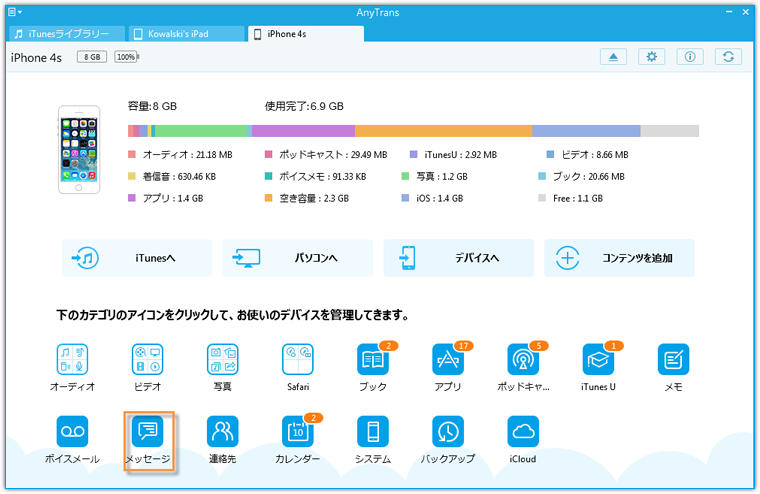Switch to the iTunesライブラリー tab
This screenshot has width=760, height=494.
[67, 34]
